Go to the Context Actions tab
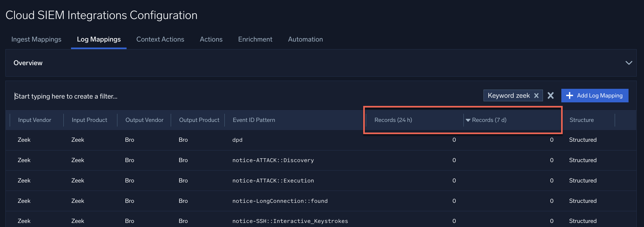Image resolution: width=644 pixels, height=227 pixels. (160, 39)
